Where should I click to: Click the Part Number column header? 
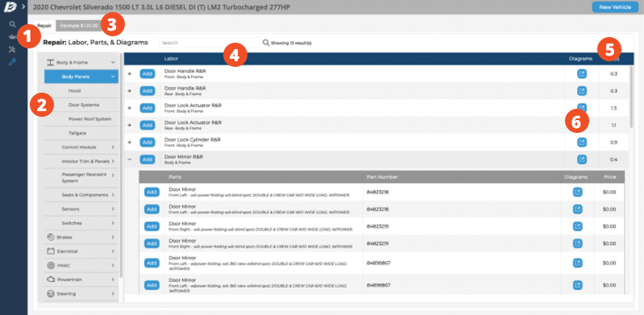382,177
